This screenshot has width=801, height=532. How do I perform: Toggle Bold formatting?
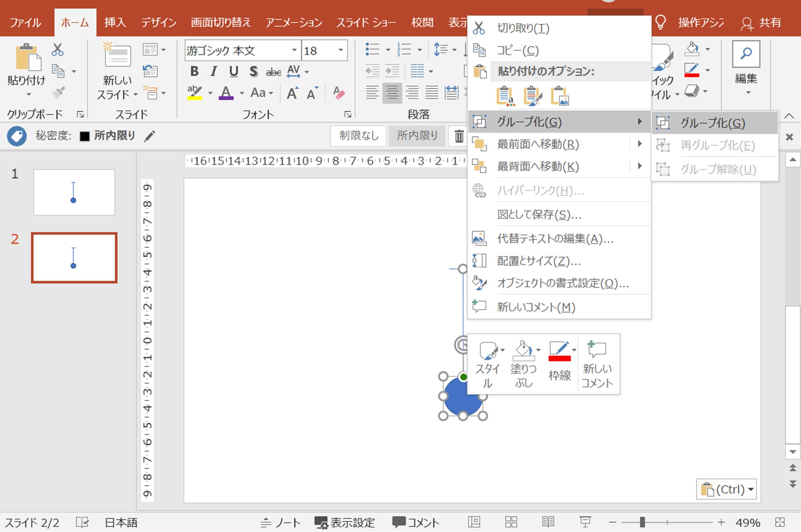194,72
